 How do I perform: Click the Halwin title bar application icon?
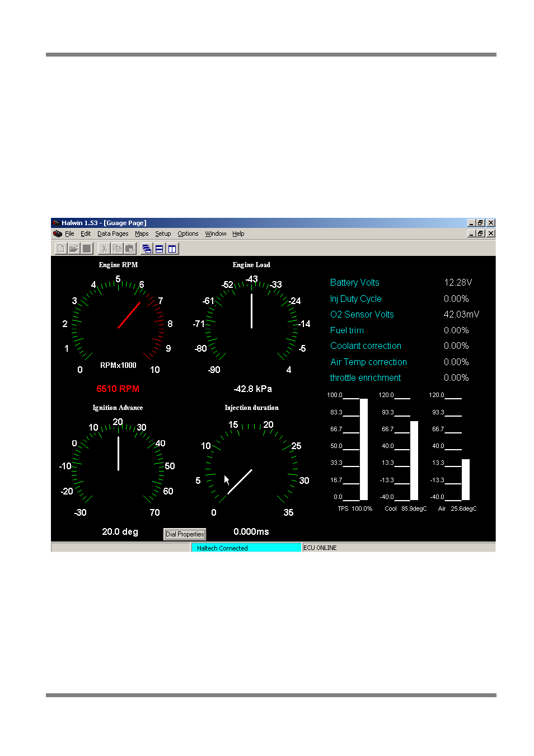56,223
